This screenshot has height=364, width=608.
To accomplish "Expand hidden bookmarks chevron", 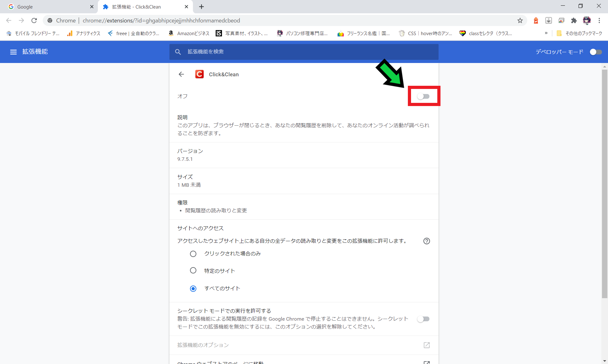I will [x=546, y=33].
